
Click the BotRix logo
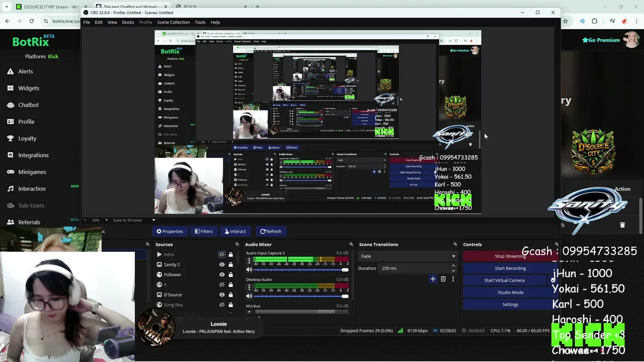30,42
